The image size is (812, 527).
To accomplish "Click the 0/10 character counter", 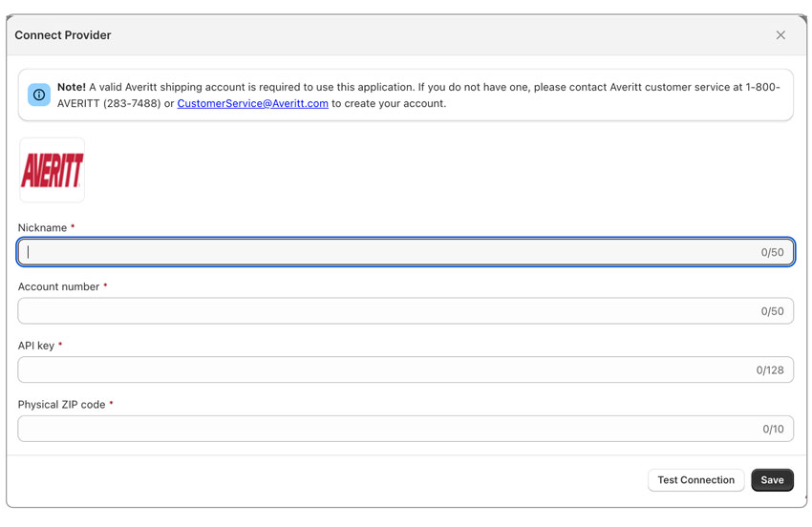I will point(773,430).
